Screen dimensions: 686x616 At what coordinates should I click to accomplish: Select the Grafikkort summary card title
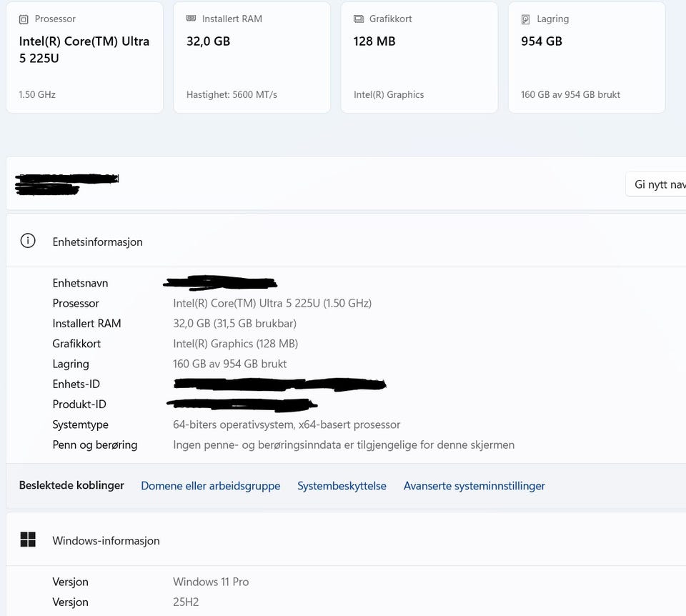[391, 19]
